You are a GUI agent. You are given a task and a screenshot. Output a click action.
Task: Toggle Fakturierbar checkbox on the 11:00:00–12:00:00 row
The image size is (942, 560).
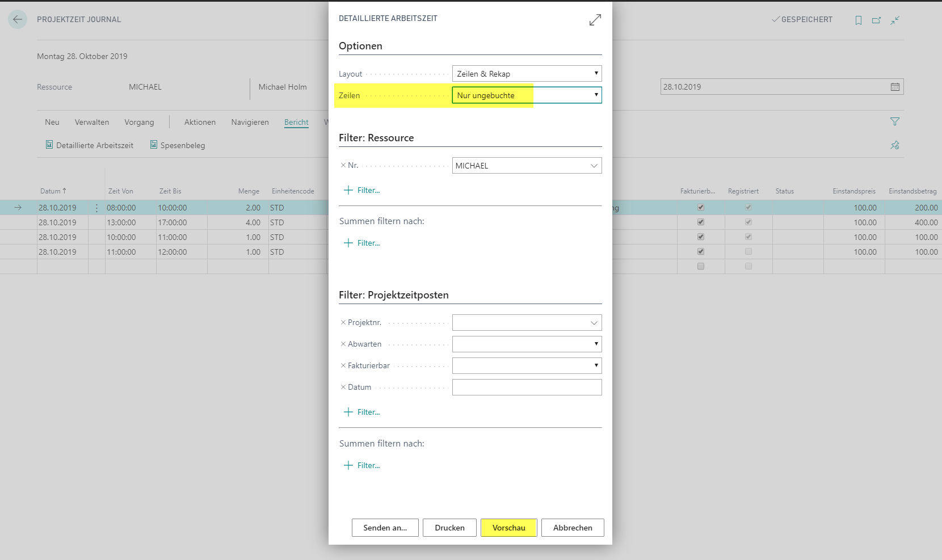pos(701,252)
